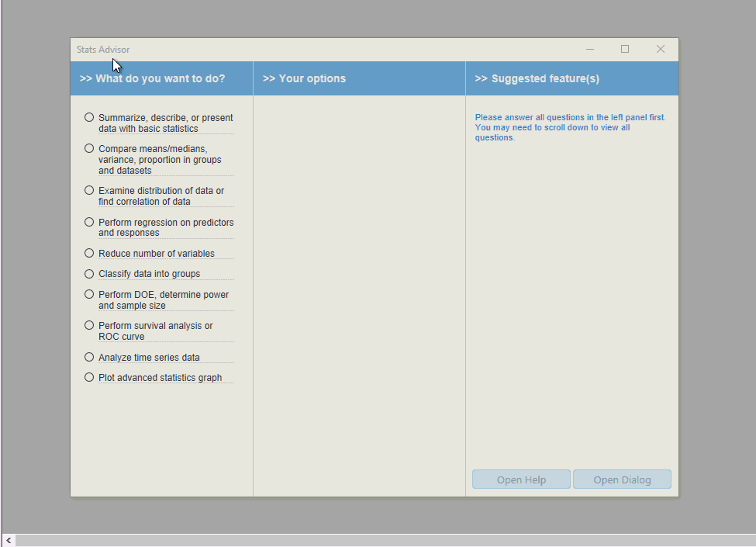Viewport: 756px width, 547px height.
Task: Click the horizontal scrollbar left arrow
Action: point(9,540)
